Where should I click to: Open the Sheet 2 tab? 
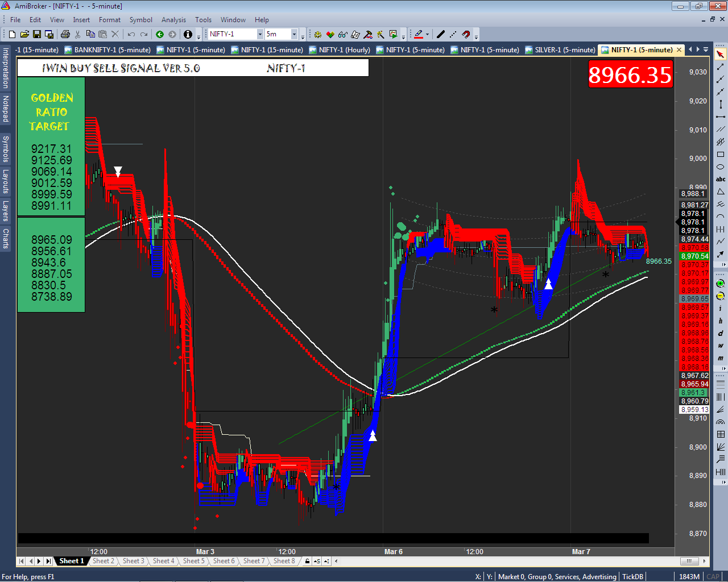(104, 561)
